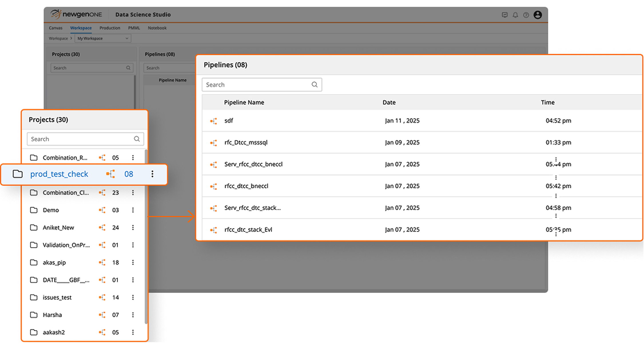The image size is (644, 349).
Task: Switch to the Notebook tab
Action: click(157, 28)
